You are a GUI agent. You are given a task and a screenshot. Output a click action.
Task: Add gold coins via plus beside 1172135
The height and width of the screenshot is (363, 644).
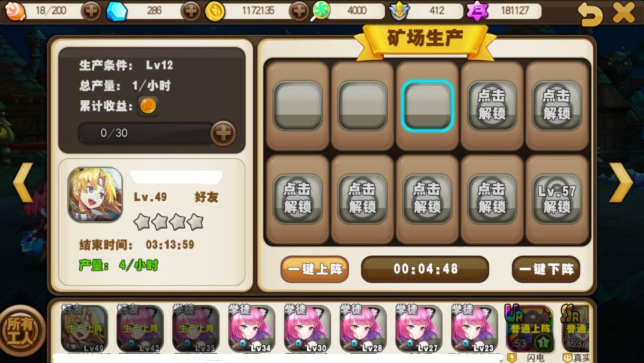(299, 11)
